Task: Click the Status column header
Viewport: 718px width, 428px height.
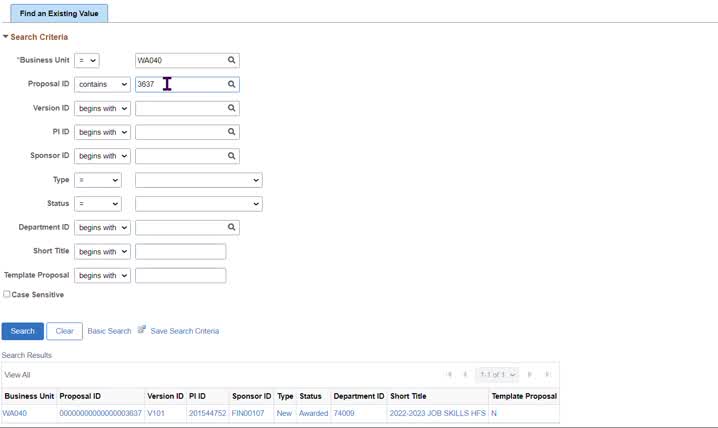Action: [310, 396]
